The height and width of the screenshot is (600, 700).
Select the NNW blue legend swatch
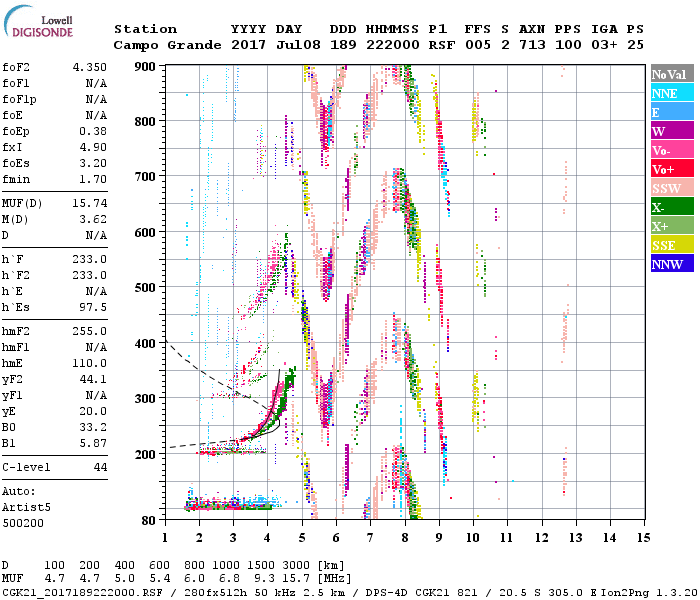click(x=668, y=264)
